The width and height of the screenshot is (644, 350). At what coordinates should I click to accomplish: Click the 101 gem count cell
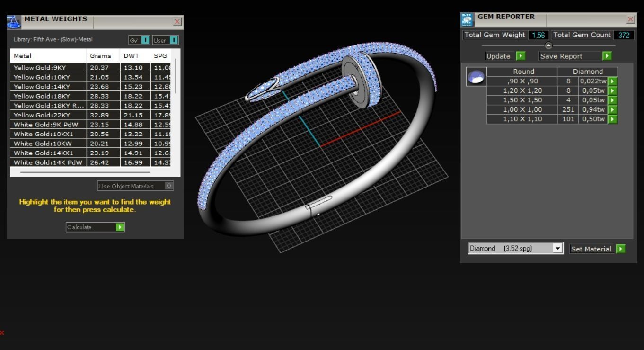point(568,119)
